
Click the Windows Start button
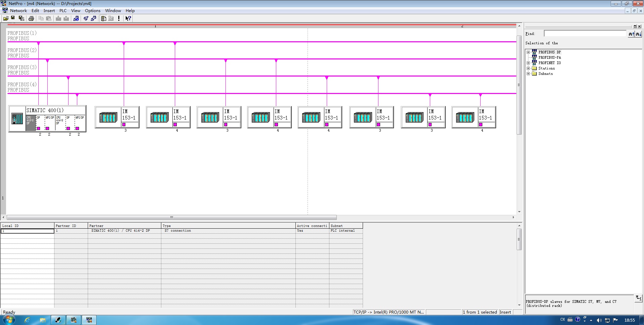pyautogui.click(x=9, y=320)
